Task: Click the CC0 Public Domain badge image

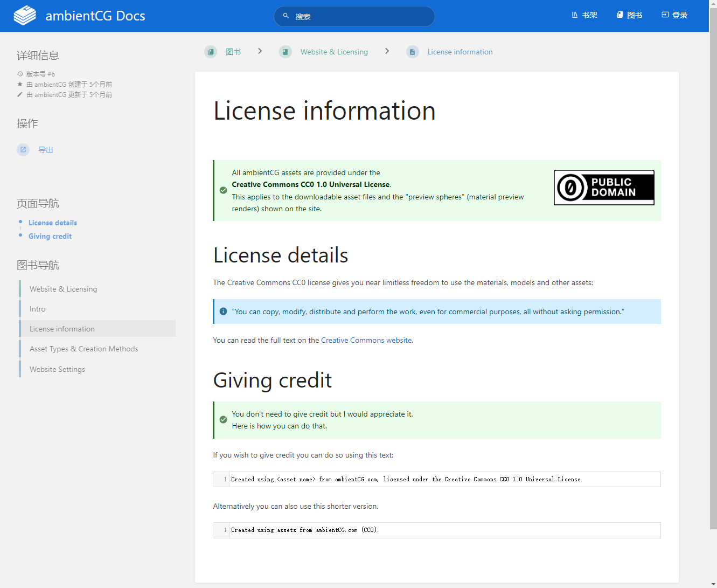Action: tap(604, 188)
